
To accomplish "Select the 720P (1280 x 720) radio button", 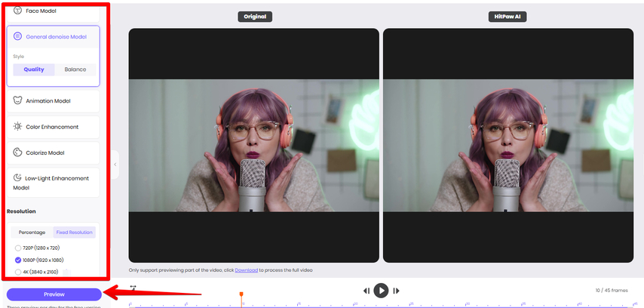I will 17,248.
